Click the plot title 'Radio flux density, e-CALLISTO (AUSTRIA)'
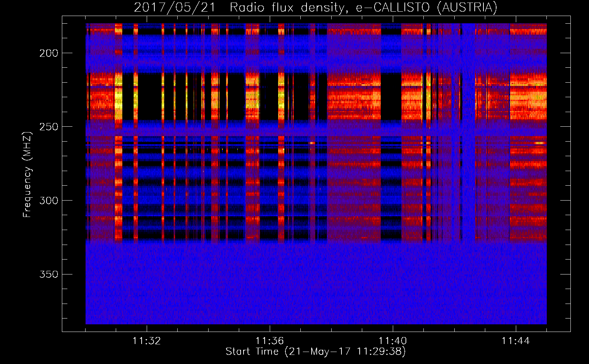This screenshot has width=589, height=364. click(x=363, y=8)
